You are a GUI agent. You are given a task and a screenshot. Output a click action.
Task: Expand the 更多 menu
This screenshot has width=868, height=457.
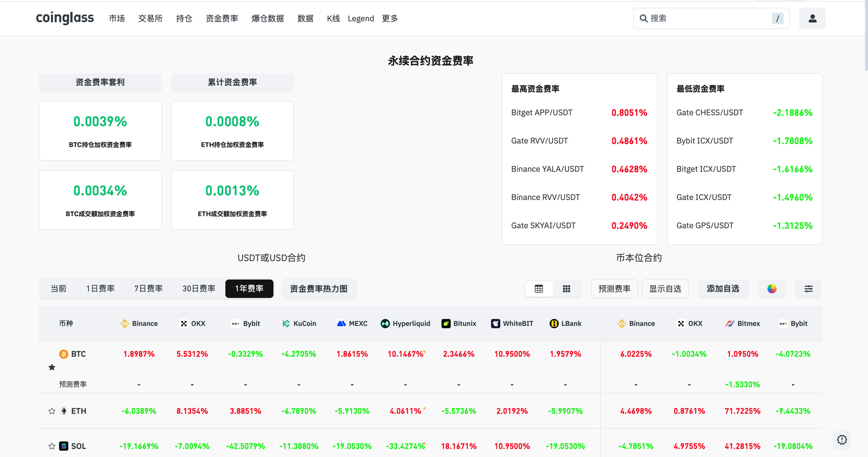click(390, 19)
